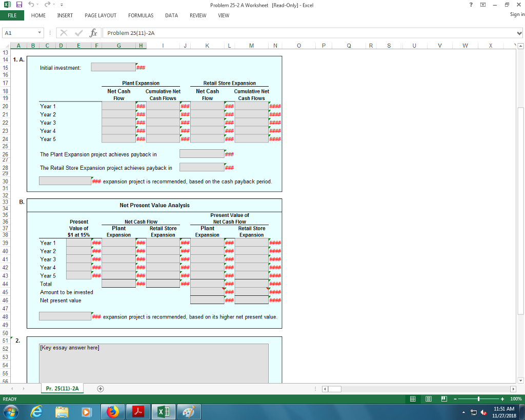The width and height of the screenshot is (525, 420).
Task: Expand the formula bar with its arrow
Action: [x=520, y=32]
